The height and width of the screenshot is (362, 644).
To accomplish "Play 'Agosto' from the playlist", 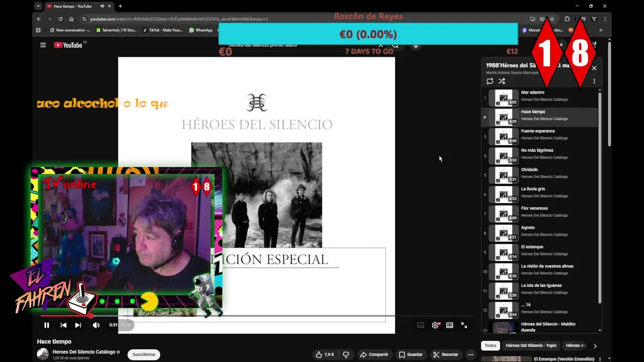I will pos(540,233).
